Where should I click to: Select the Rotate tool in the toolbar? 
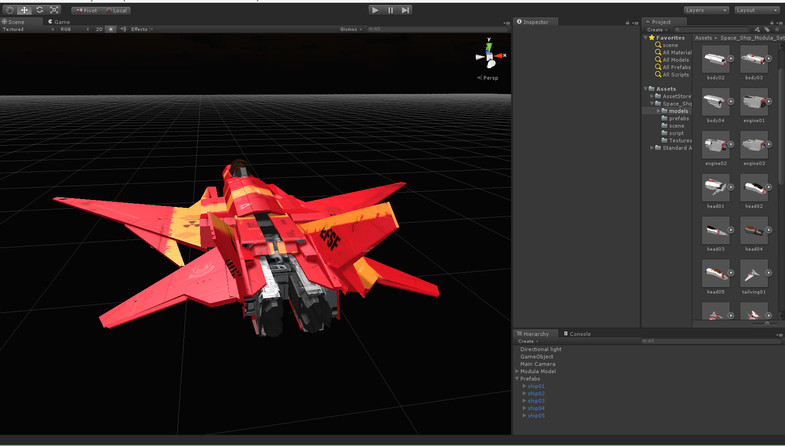click(x=39, y=10)
